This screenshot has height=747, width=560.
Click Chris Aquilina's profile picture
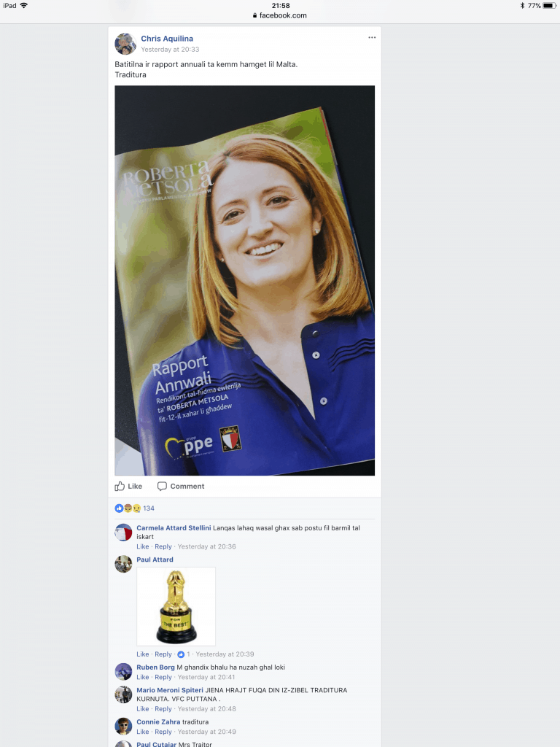[x=125, y=44]
